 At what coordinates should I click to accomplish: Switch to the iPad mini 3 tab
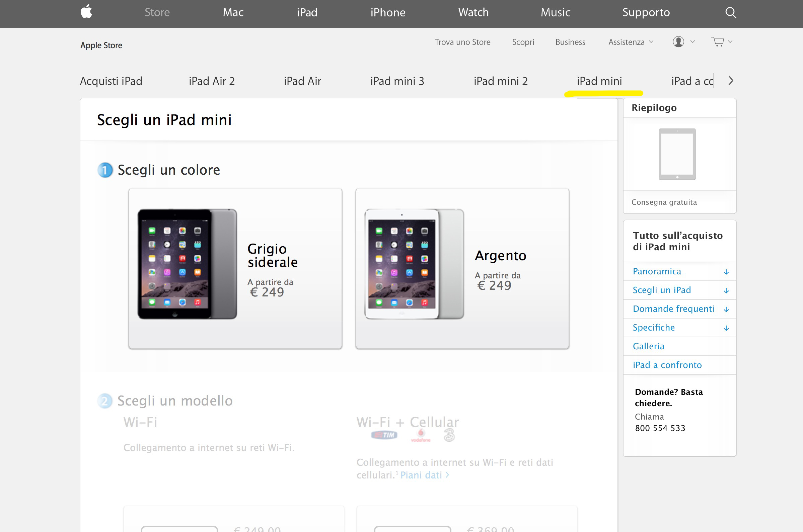point(397,81)
